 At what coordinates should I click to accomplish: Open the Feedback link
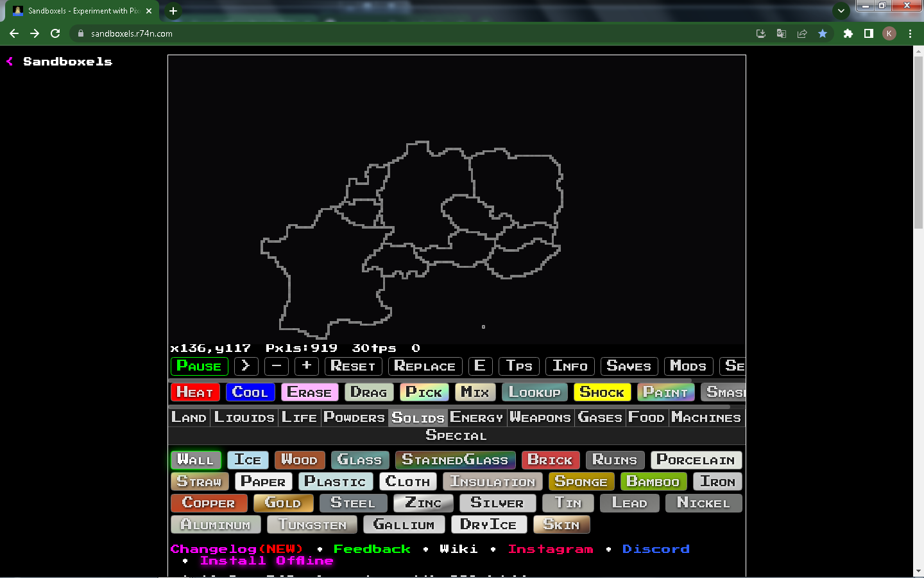pos(372,549)
